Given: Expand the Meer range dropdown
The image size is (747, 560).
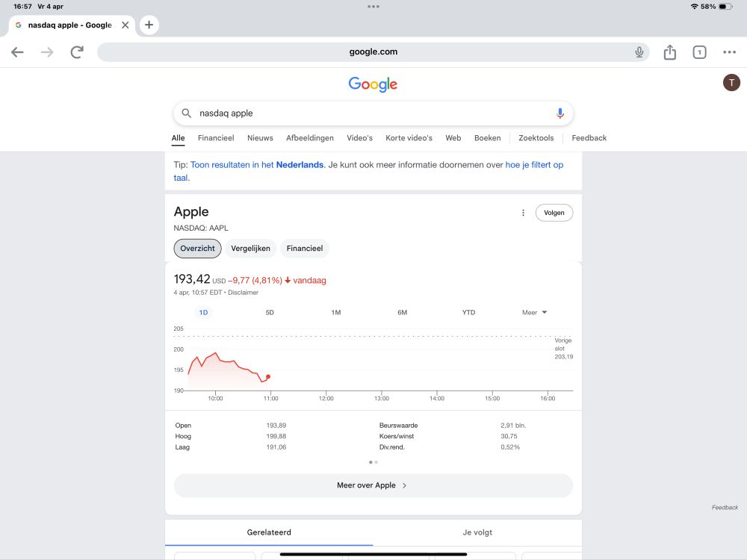Looking at the screenshot, I should tap(534, 312).
